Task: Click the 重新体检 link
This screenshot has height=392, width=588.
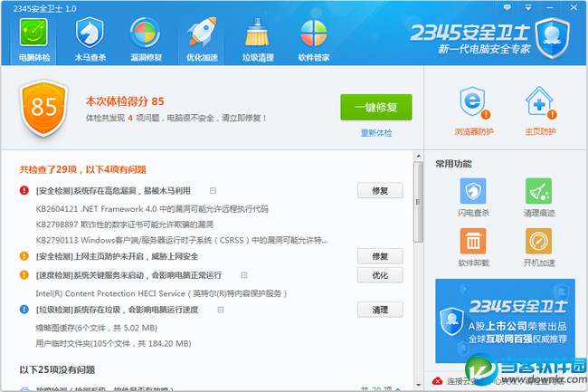Action: tap(376, 133)
